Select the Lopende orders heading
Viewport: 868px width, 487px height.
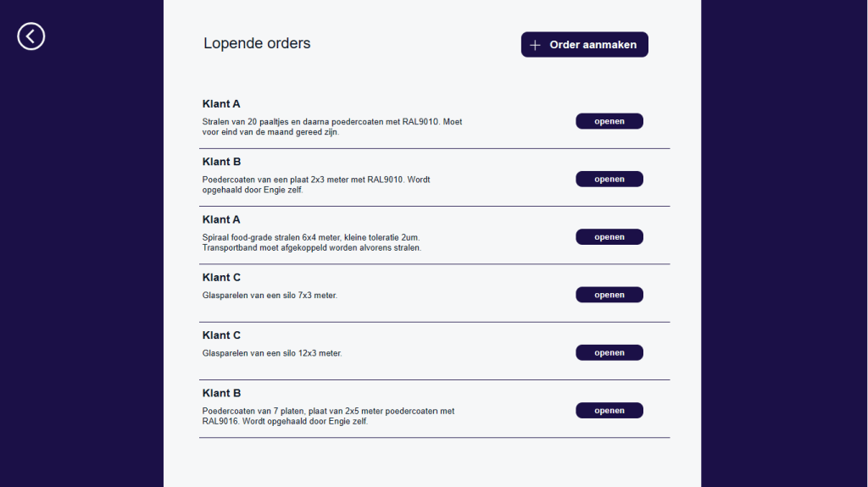(x=257, y=43)
